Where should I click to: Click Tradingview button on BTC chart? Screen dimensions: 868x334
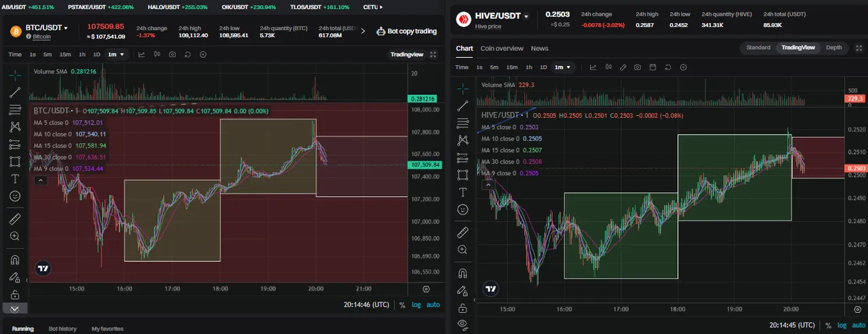point(407,54)
